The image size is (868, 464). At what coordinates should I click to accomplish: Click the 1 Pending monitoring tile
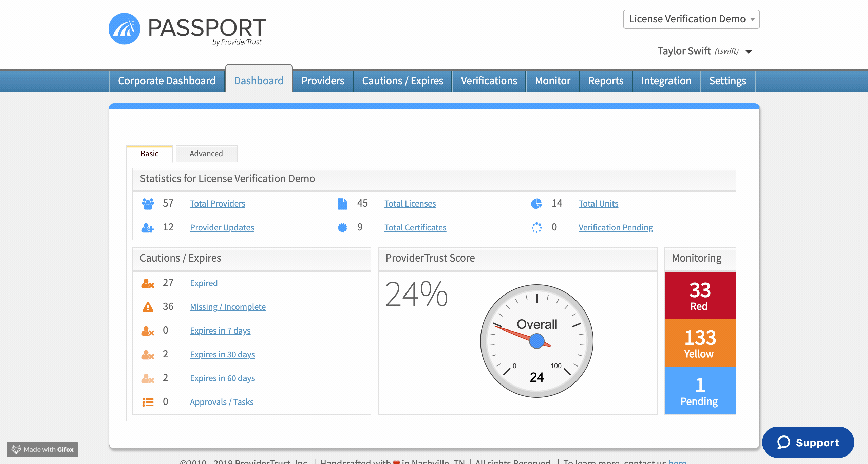[700, 391]
